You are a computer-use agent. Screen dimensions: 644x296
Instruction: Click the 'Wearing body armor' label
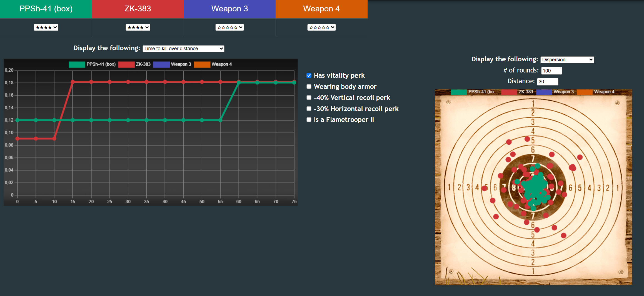click(345, 87)
